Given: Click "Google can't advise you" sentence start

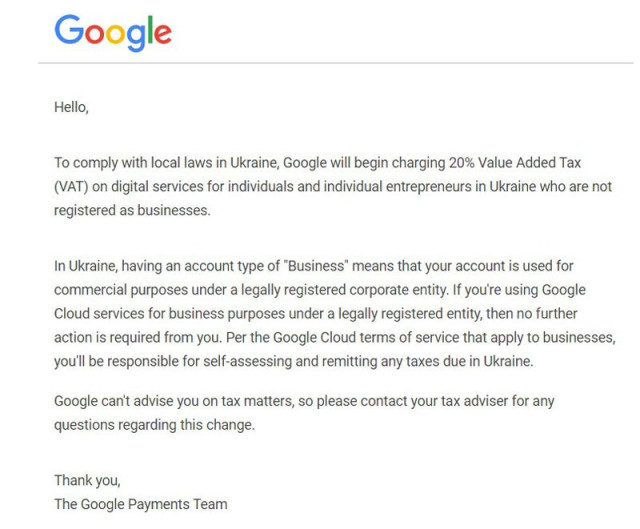Looking at the screenshot, I should [x=127, y=401].
